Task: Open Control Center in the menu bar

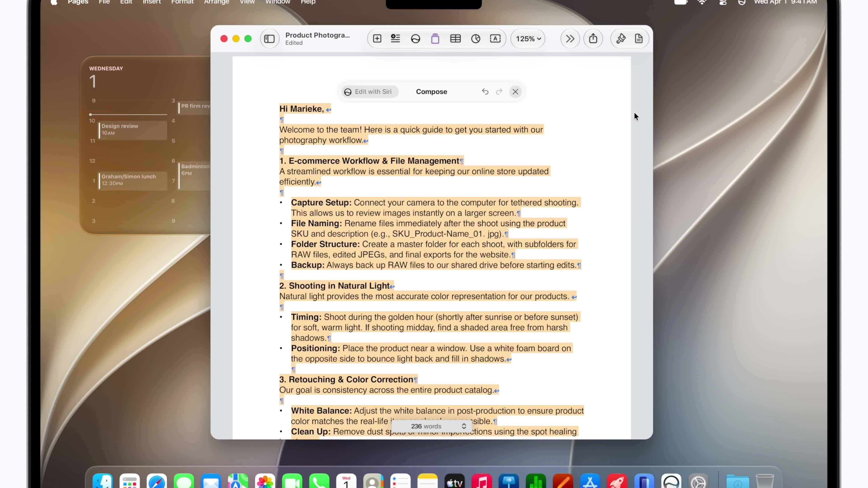Action: [722, 2]
